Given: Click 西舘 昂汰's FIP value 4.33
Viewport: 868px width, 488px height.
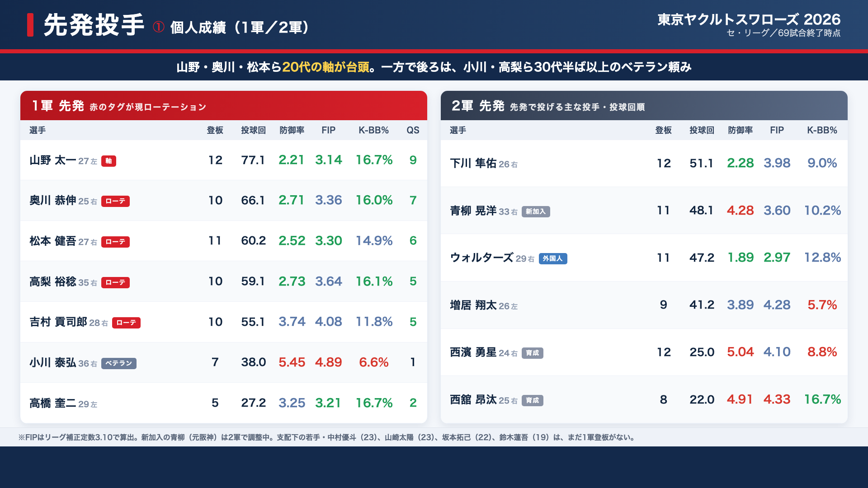Looking at the screenshot, I should click(777, 399).
